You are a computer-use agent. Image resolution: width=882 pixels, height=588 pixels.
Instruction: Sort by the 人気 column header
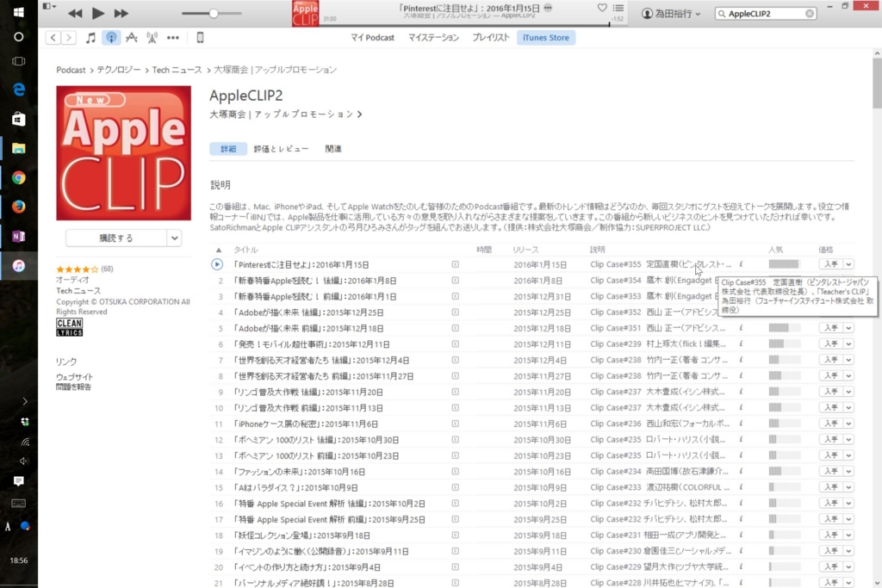775,250
